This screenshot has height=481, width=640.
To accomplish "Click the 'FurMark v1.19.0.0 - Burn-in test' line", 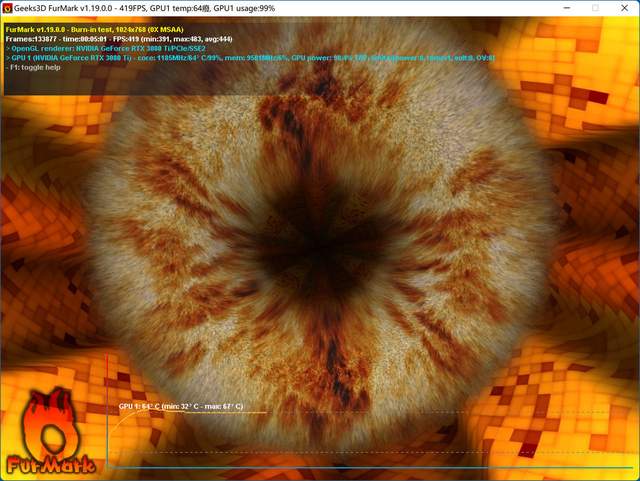I will tap(94, 29).
